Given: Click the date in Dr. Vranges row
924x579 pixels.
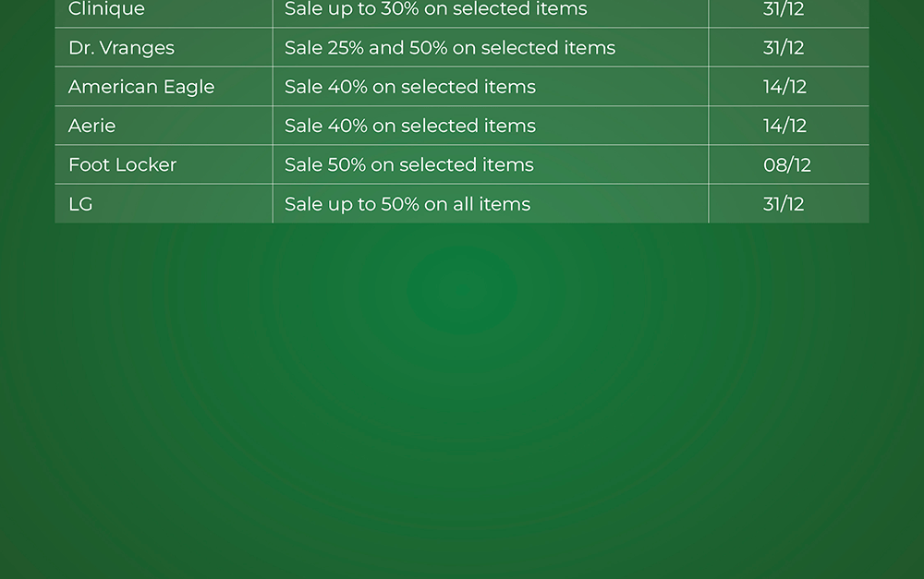Looking at the screenshot, I should click(784, 48).
